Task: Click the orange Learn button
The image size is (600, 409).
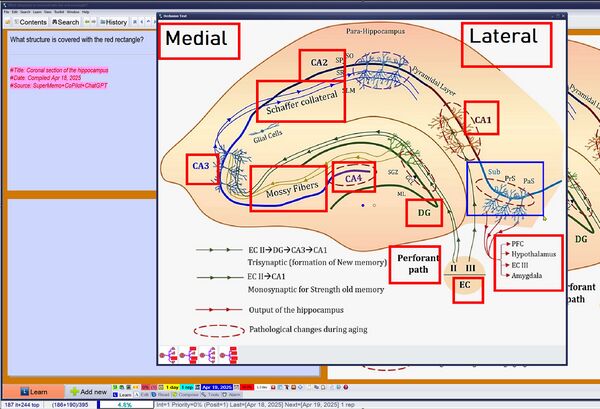Action: click(x=34, y=392)
